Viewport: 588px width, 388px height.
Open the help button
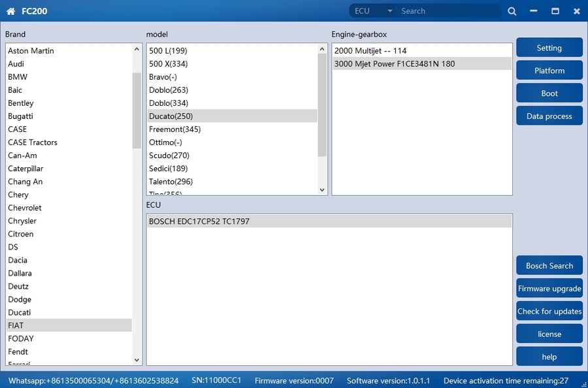(x=549, y=357)
